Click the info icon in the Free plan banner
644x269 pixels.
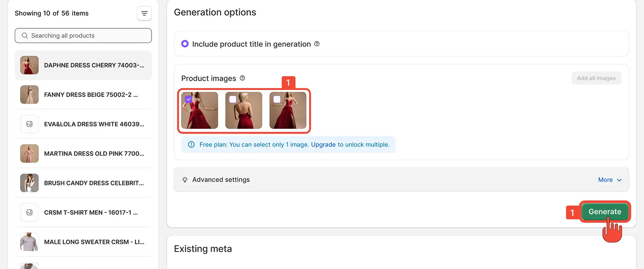pyautogui.click(x=191, y=144)
